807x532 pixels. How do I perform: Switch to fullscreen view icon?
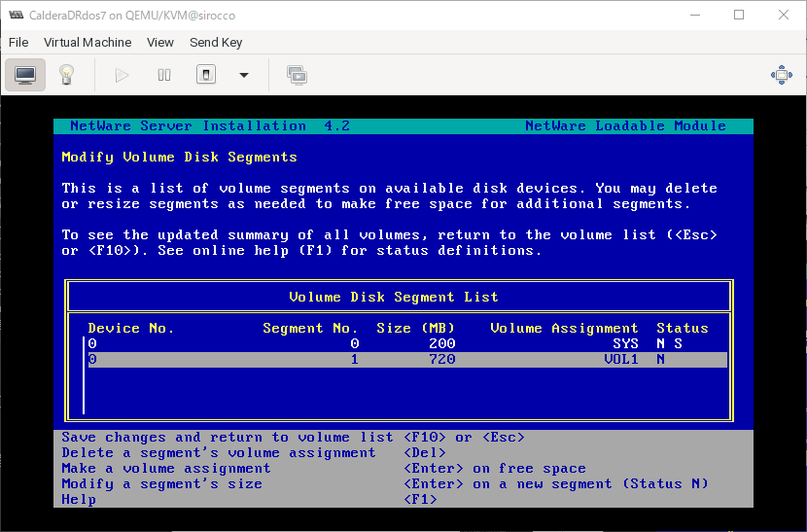[782, 75]
